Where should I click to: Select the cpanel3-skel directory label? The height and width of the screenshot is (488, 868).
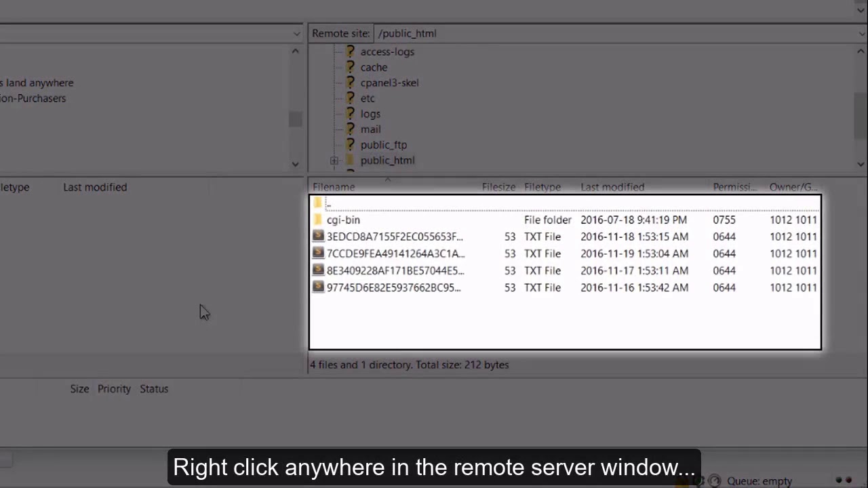[389, 83]
